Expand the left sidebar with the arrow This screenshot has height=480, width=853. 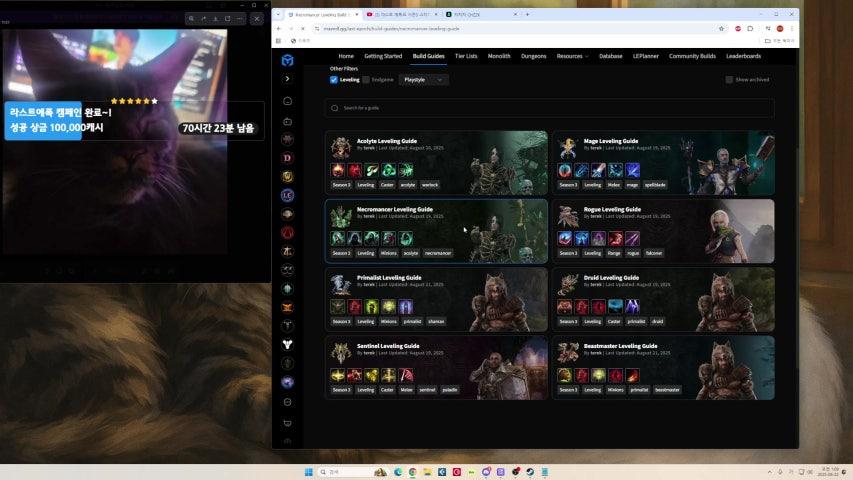click(287, 79)
